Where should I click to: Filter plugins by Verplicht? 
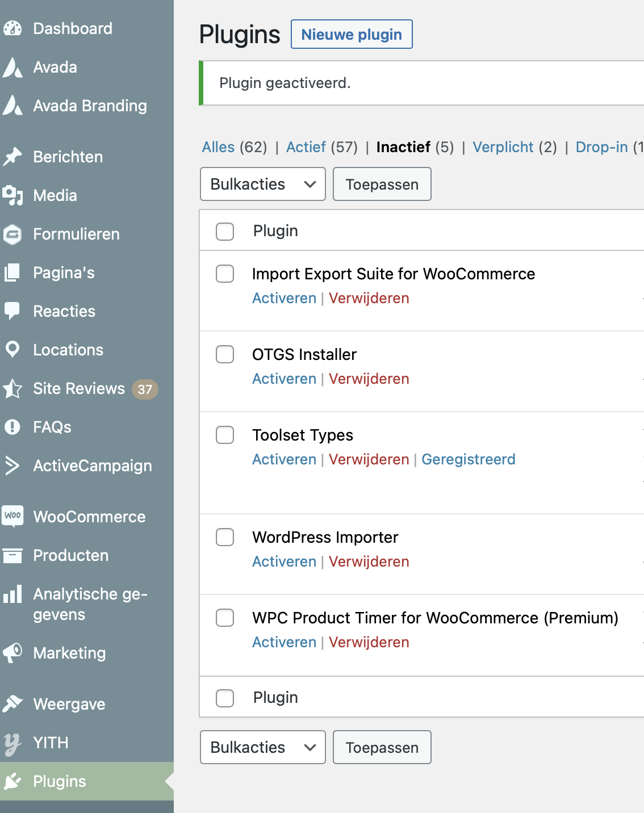click(503, 147)
